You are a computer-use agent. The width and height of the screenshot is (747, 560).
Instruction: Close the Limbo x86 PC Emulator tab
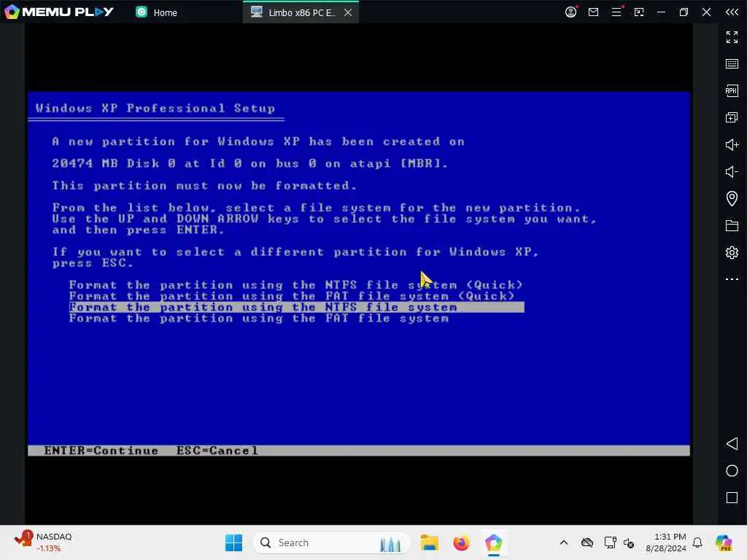(x=348, y=12)
